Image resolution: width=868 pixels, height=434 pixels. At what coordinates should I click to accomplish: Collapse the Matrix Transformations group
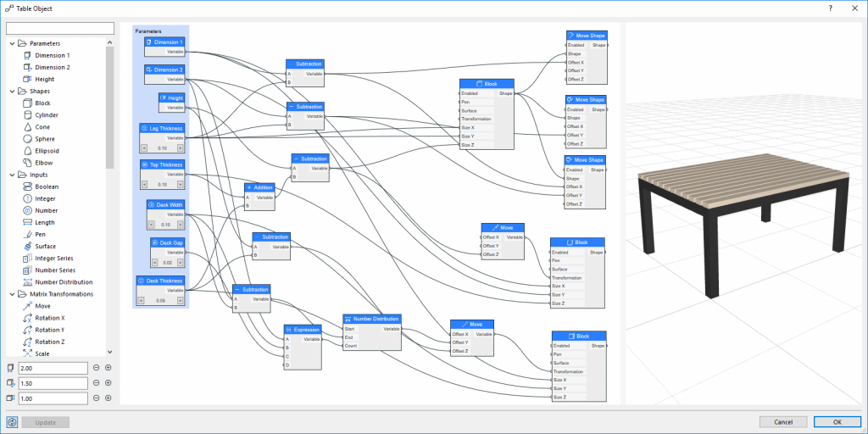tap(10, 294)
